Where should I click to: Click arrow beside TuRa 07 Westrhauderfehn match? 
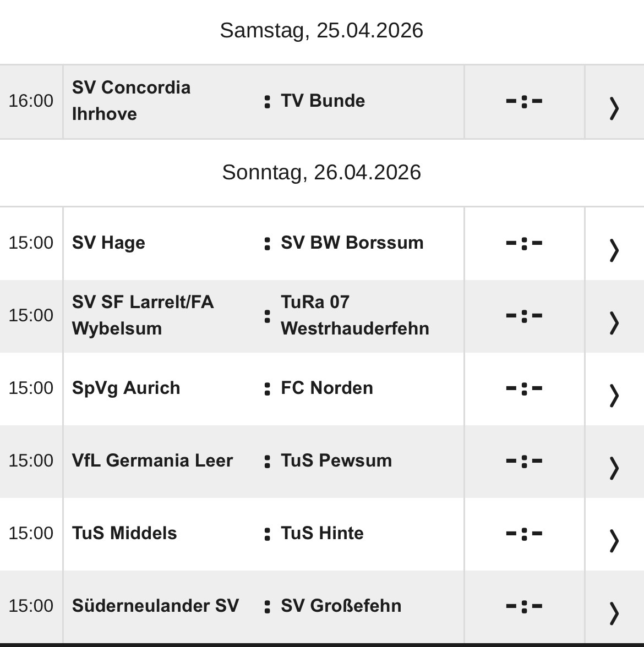(614, 322)
